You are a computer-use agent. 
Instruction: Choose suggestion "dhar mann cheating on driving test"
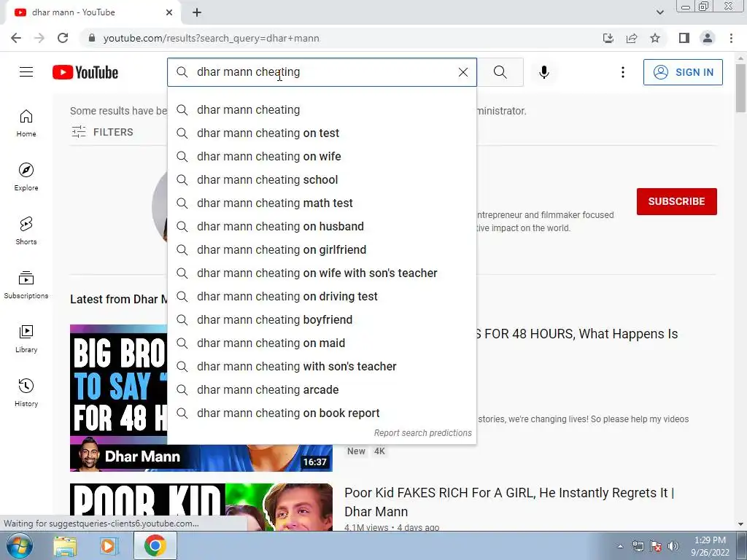(322, 297)
